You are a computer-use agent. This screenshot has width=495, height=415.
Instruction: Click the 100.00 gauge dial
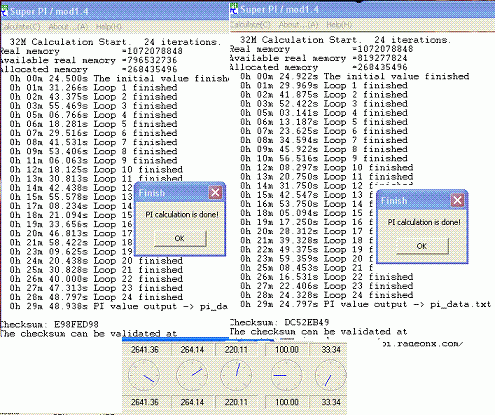pyautogui.click(x=287, y=376)
